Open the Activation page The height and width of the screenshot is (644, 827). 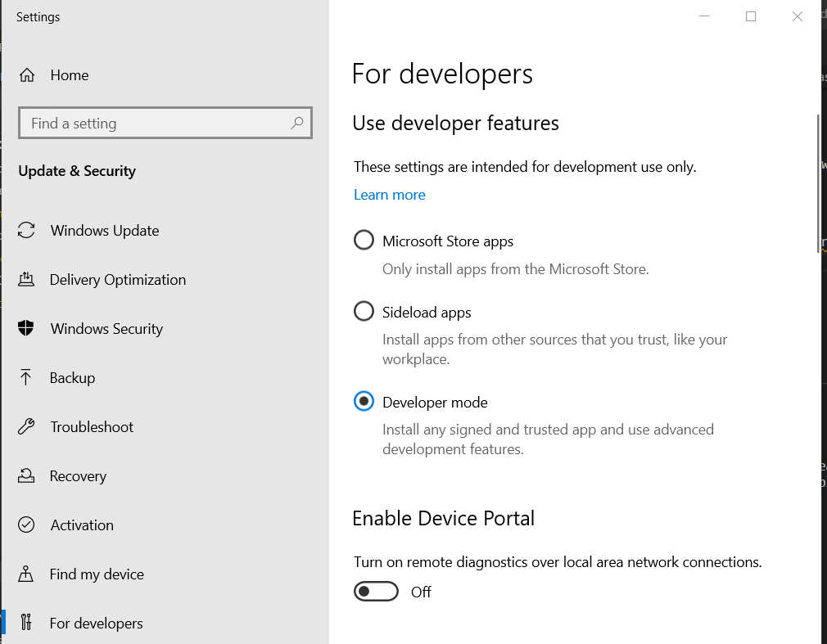click(x=165, y=525)
